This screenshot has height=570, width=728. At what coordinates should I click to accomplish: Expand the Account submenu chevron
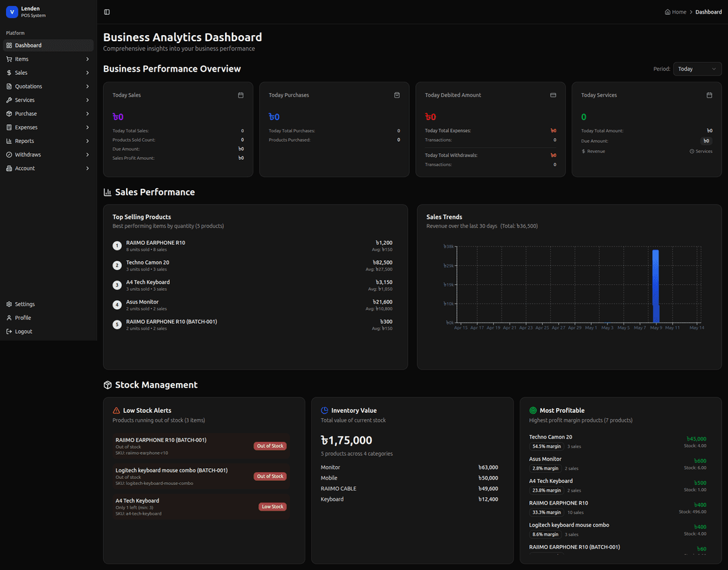(87, 168)
